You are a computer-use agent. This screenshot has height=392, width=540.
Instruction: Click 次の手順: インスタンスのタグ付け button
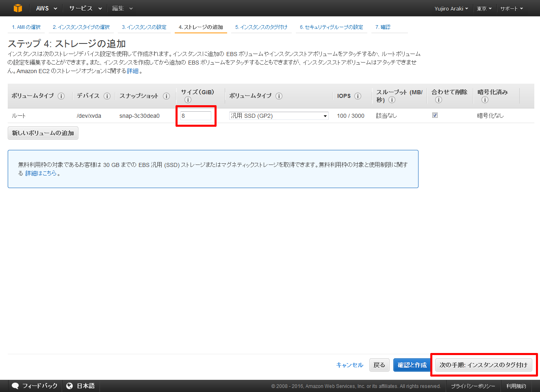coord(484,365)
